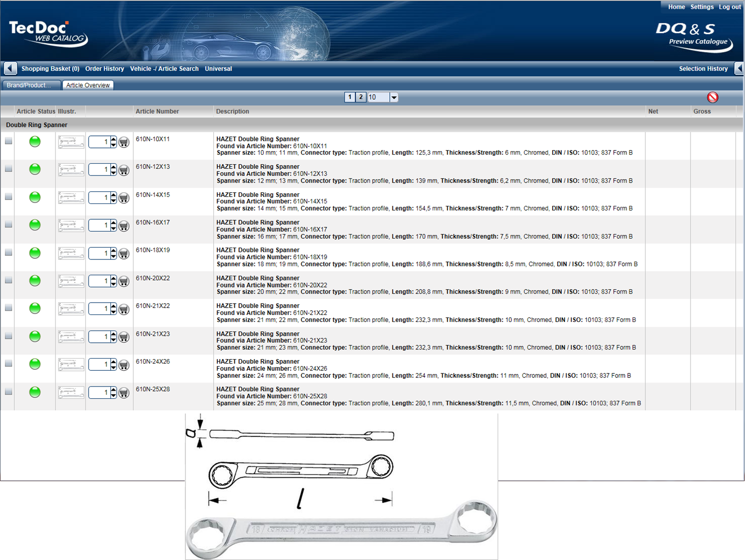Click arrow icon next to Selection History
The width and height of the screenshot is (745, 560).
739,68
